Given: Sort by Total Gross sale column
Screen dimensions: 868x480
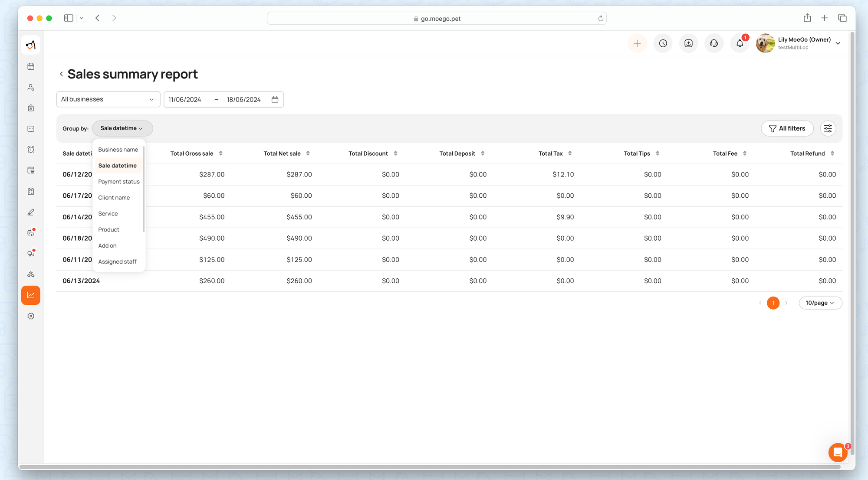Looking at the screenshot, I should click(220, 153).
